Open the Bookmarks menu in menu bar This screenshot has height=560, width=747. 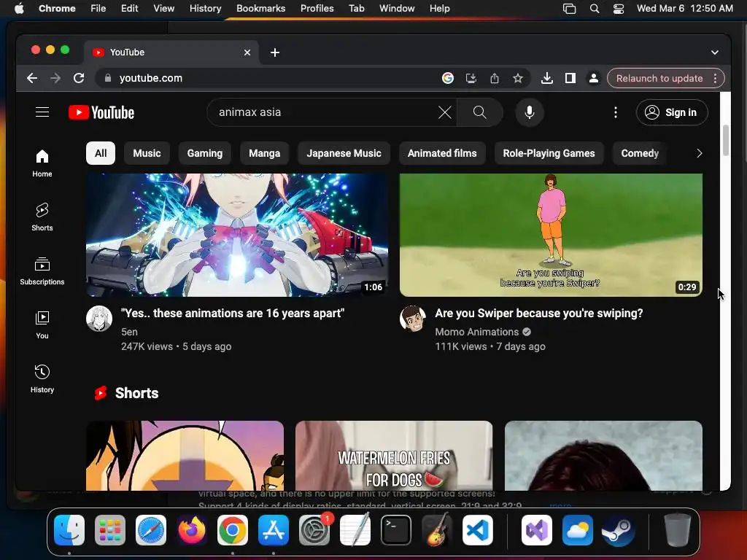click(x=260, y=9)
